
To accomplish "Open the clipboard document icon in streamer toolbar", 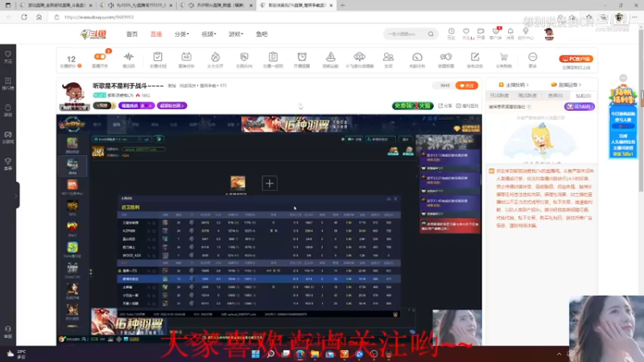I will click(x=273, y=56).
